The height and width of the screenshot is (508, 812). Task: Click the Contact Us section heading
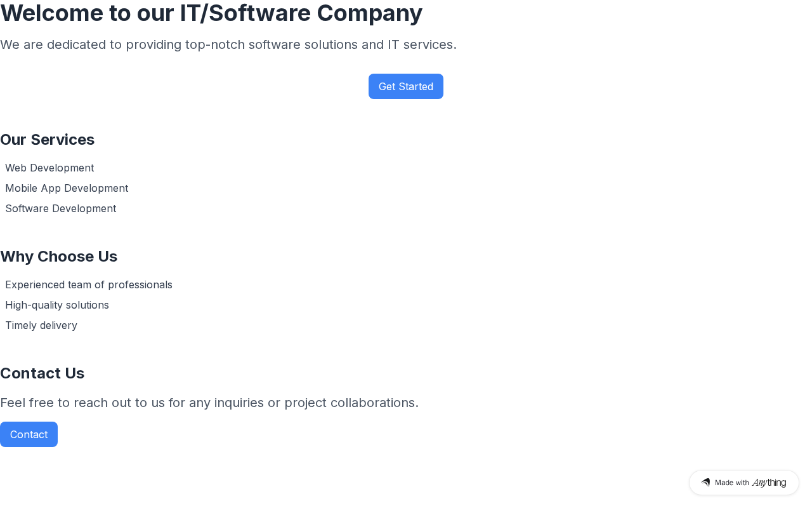coord(43,373)
